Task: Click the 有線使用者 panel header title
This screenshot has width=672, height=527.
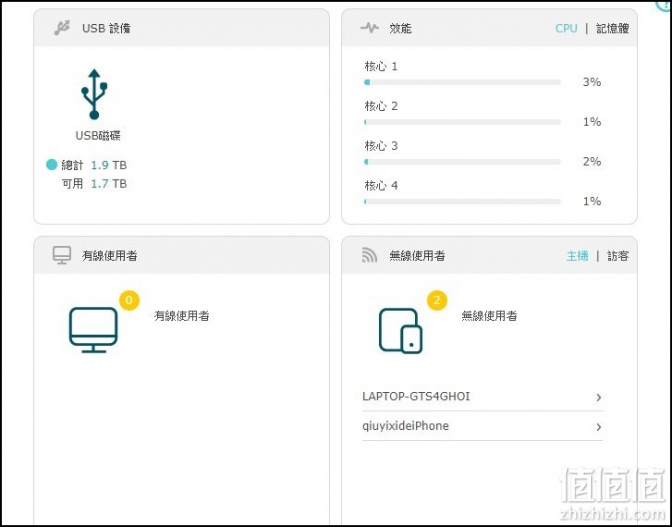Action: (x=109, y=256)
